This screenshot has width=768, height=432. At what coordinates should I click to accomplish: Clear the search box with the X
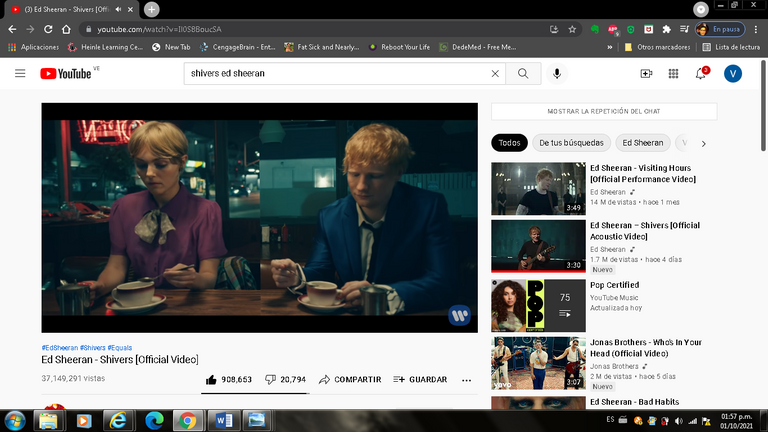495,73
